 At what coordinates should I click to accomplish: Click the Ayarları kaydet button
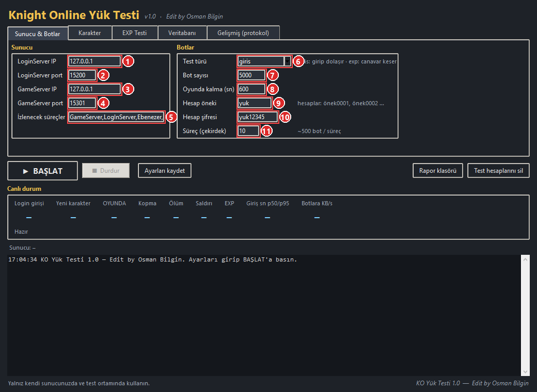tap(165, 171)
